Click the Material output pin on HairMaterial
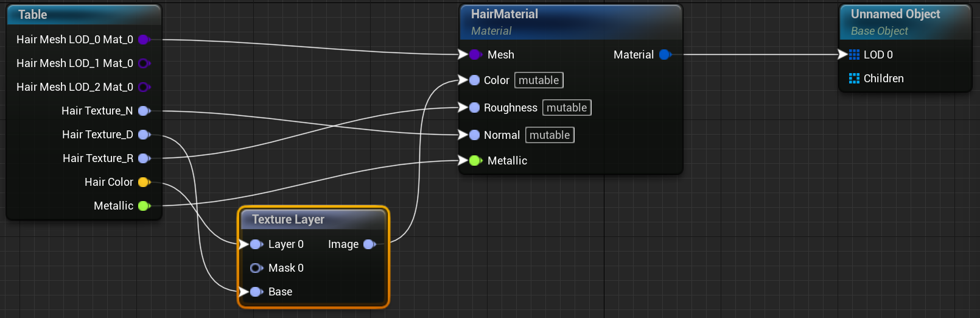Viewport: 980px width, 318px height. point(665,55)
